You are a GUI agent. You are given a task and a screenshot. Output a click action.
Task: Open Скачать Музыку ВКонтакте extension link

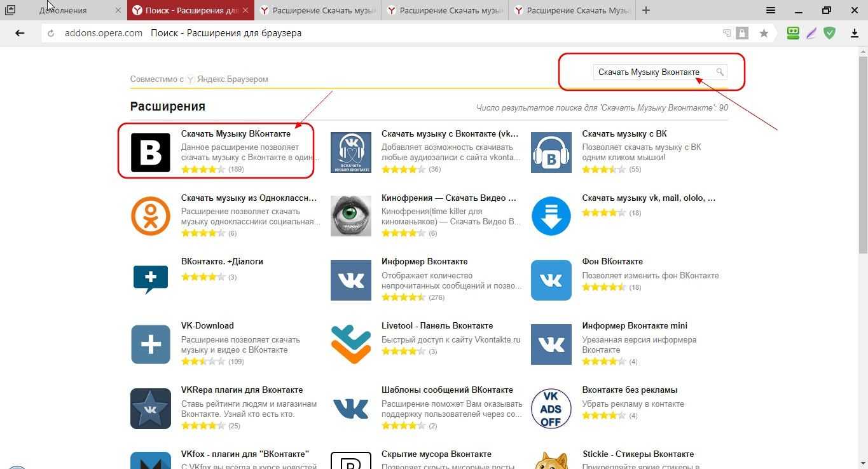(236, 133)
